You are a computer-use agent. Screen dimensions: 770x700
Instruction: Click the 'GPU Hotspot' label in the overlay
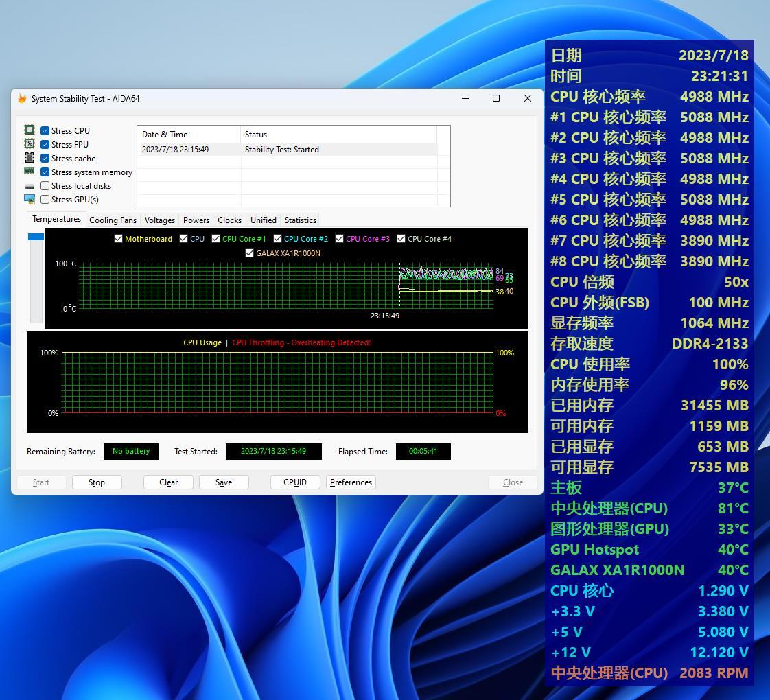tap(595, 549)
